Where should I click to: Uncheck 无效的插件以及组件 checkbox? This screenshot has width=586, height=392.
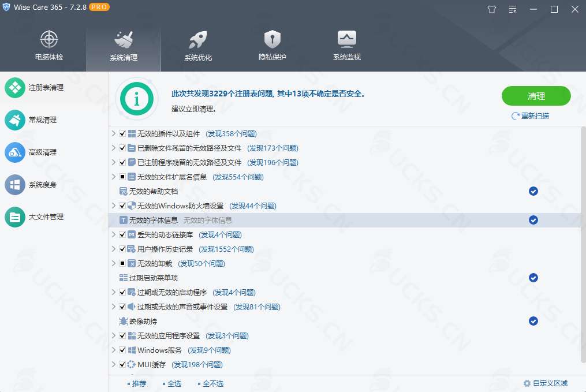coord(122,133)
